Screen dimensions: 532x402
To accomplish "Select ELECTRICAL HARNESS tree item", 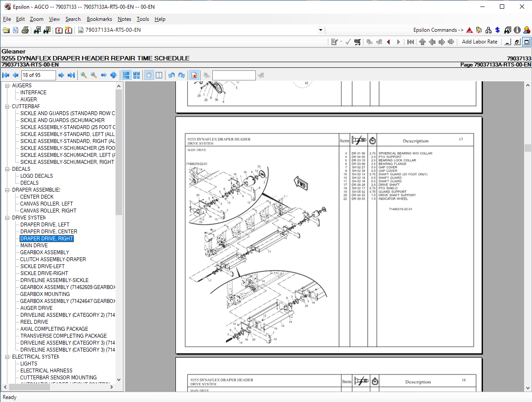I will click(x=46, y=371).
